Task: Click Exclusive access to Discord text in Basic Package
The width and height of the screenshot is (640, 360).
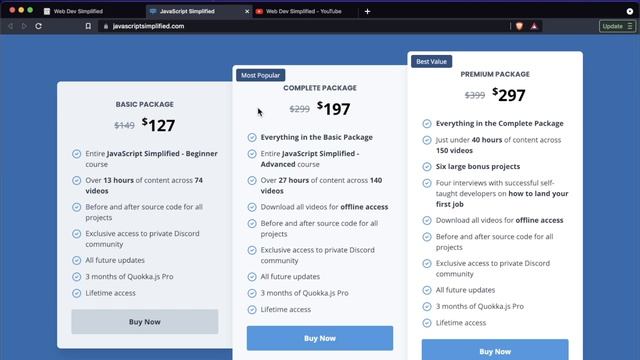Action: pyautogui.click(x=142, y=239)
